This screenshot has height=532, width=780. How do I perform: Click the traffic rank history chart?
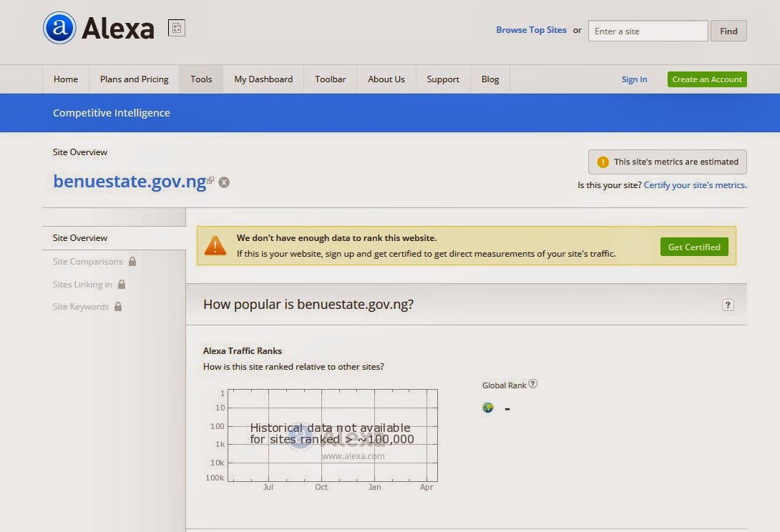pyautogui.click(x=332, y=435)
